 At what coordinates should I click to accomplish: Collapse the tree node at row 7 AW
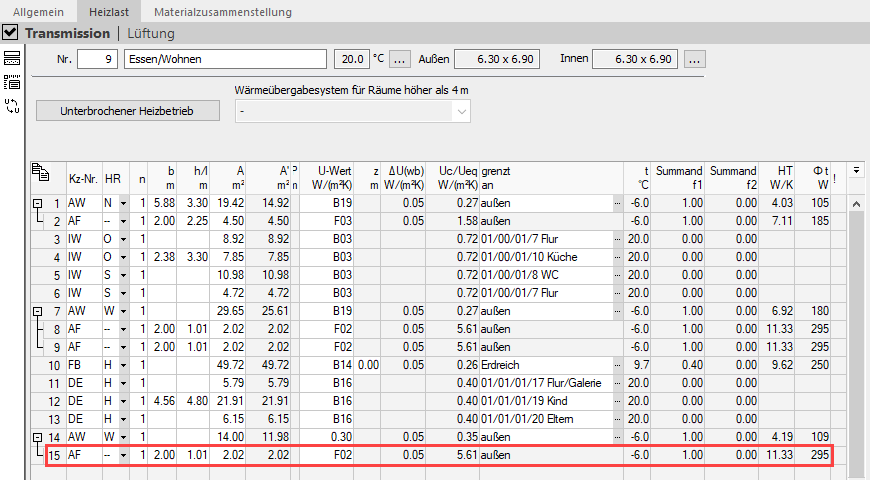[x=37, y=311]
